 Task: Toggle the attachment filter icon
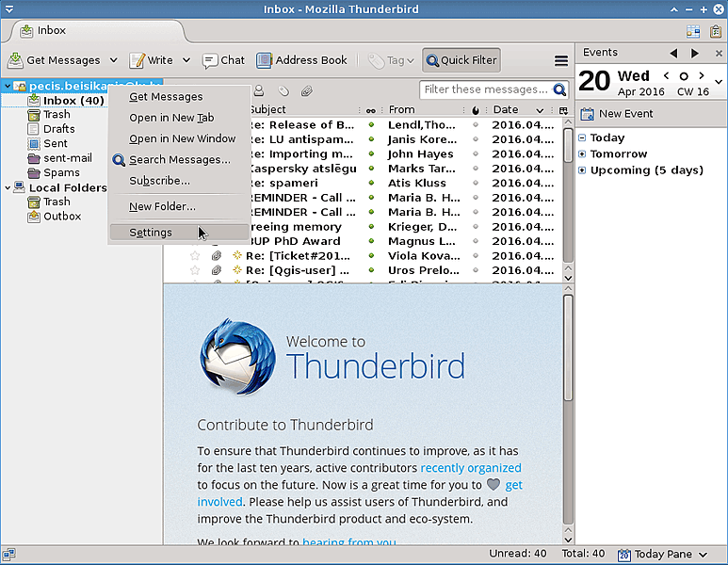coord(306,90)
